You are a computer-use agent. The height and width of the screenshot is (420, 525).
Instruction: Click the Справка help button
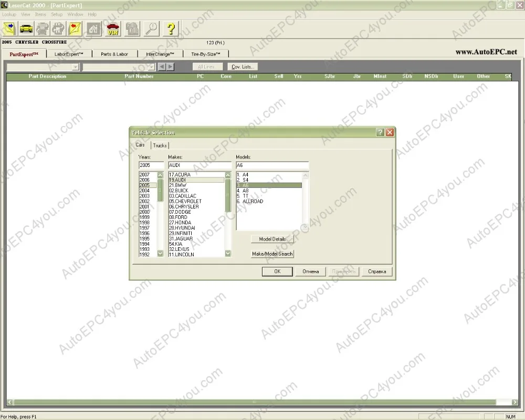click(x=376, y=271)
